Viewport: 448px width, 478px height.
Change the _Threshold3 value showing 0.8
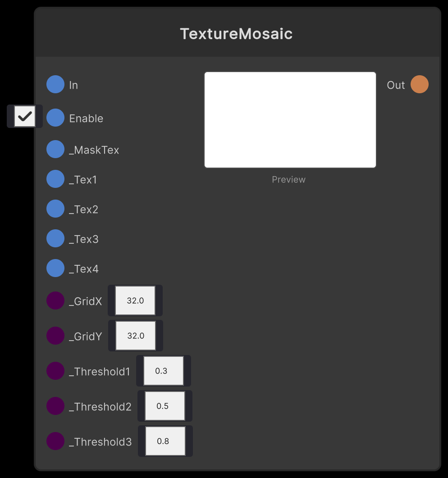coord(165,441)
